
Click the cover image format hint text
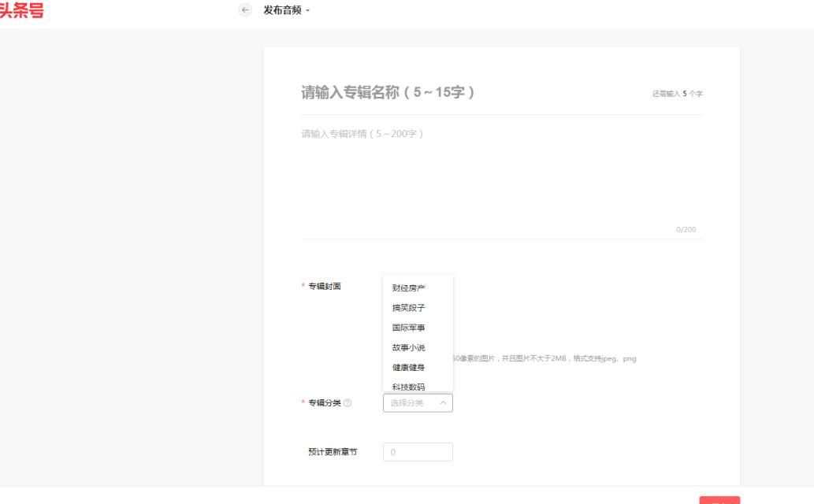pyautogui.click(x=545, y=358)
